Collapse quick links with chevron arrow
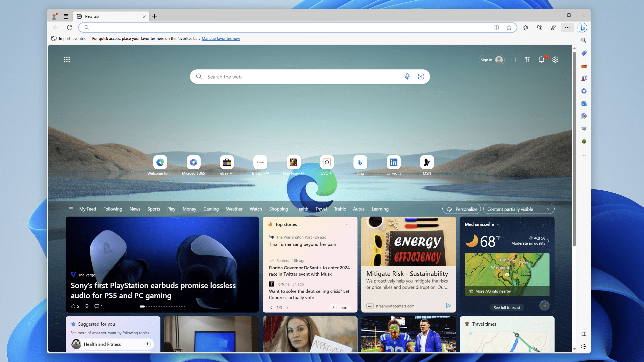Image resolution: width=644 pixels, height=362 pixels. 471,145
